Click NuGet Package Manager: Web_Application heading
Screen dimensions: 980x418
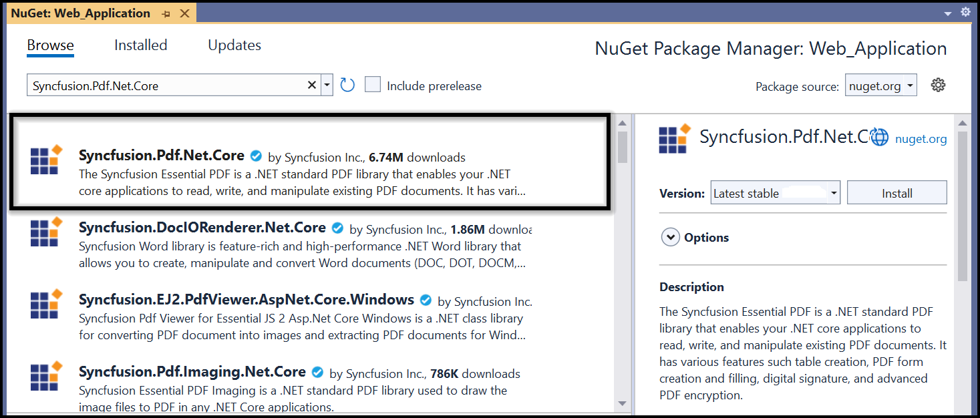tap(771, 49)
